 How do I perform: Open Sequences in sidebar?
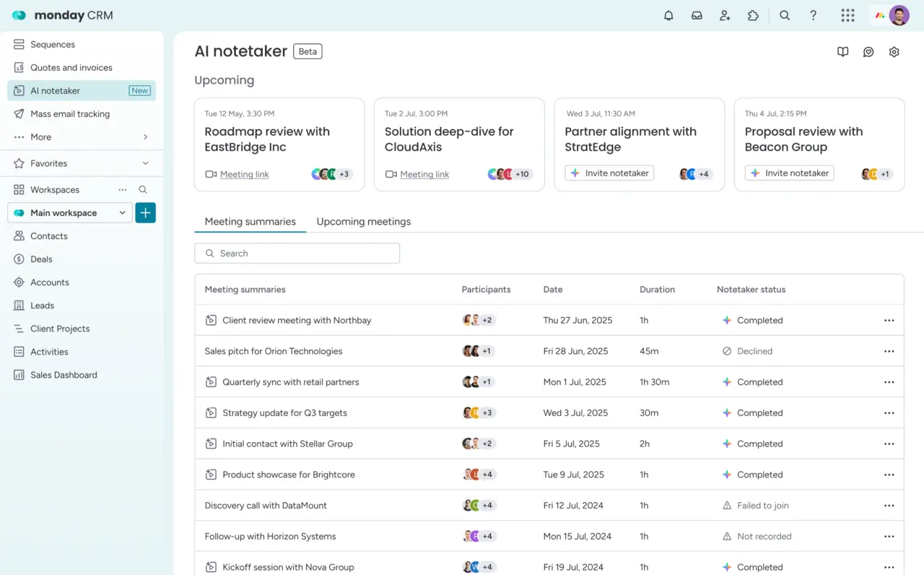click(82, 45)
